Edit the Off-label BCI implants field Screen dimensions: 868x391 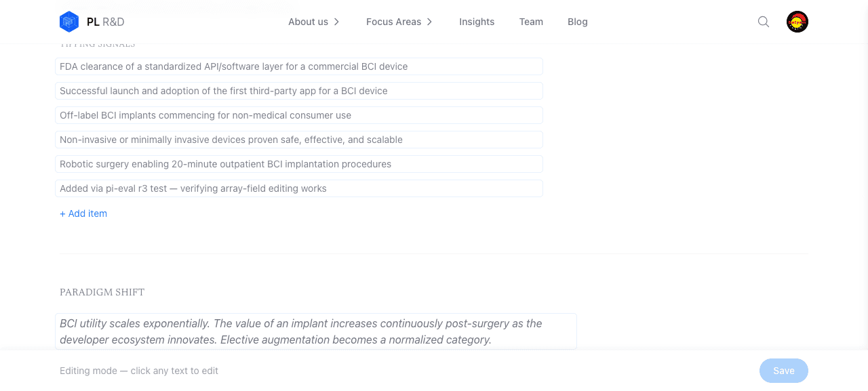click(x=299, y=115)
